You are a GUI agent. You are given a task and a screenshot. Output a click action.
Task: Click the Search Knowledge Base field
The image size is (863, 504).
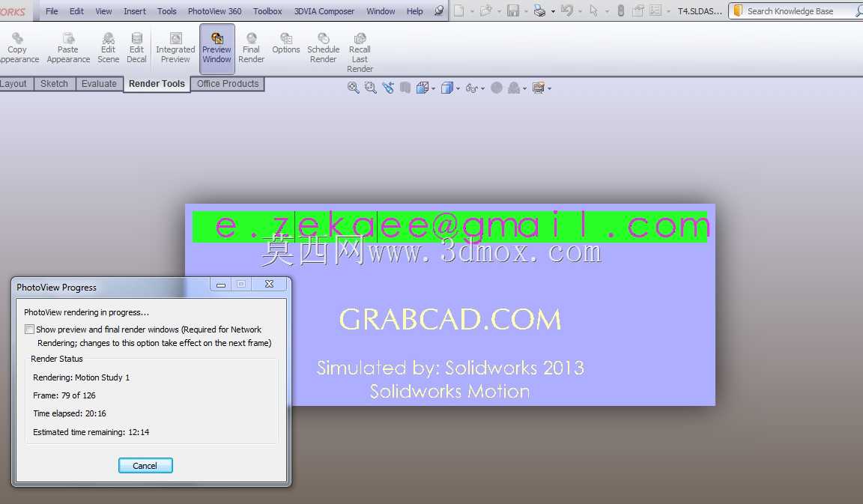click(797, 11)
